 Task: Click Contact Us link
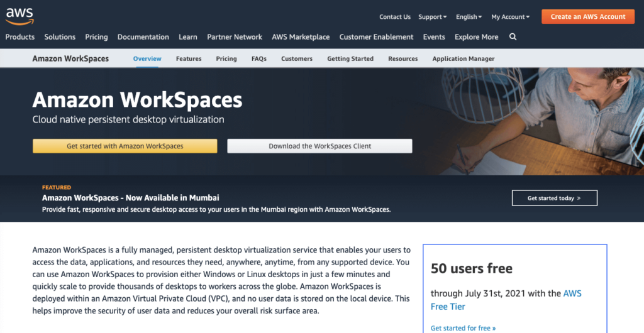tap(395, 17)
